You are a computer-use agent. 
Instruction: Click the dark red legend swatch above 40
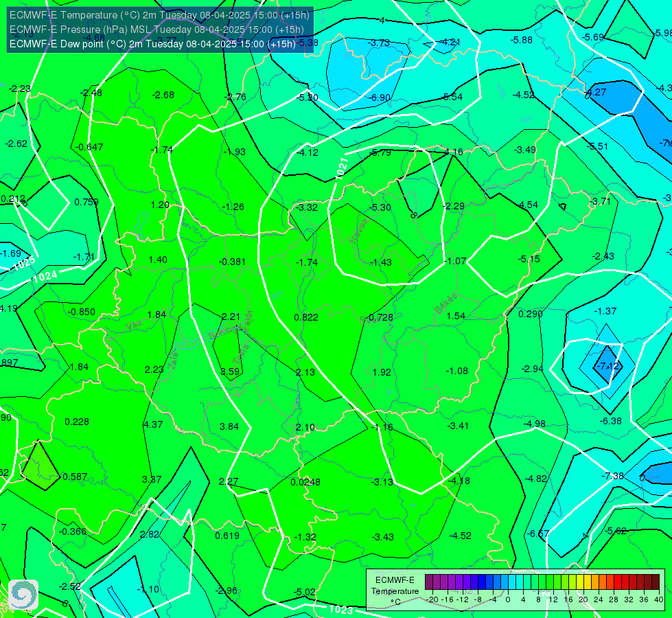656,582
